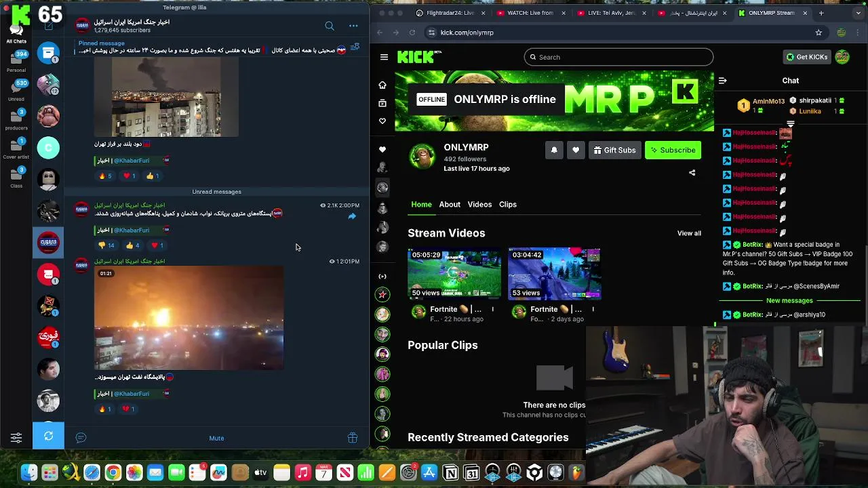868x488 pixels.
Task: Open the Videos tab on Kick
Action: tap(479, 205)
